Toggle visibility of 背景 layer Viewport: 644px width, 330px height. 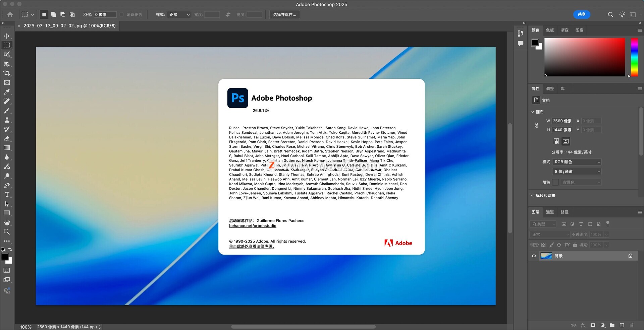(x=534, y=256)
